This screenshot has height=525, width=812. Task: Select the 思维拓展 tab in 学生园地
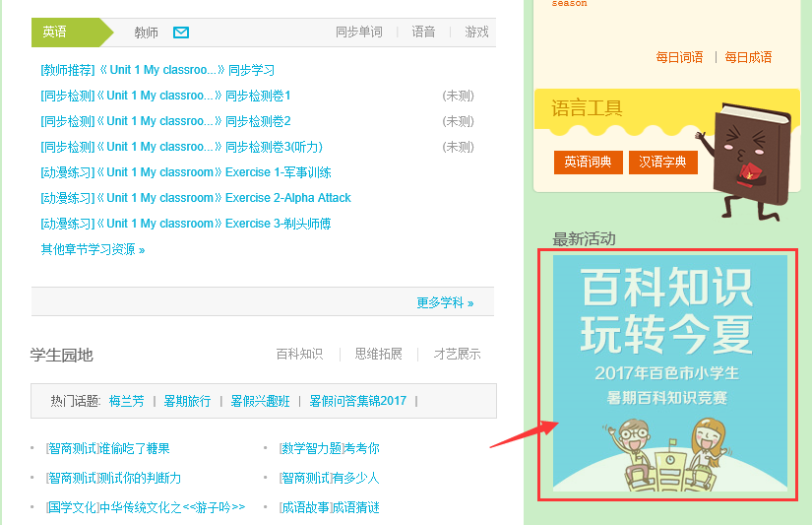coord(378,354)
